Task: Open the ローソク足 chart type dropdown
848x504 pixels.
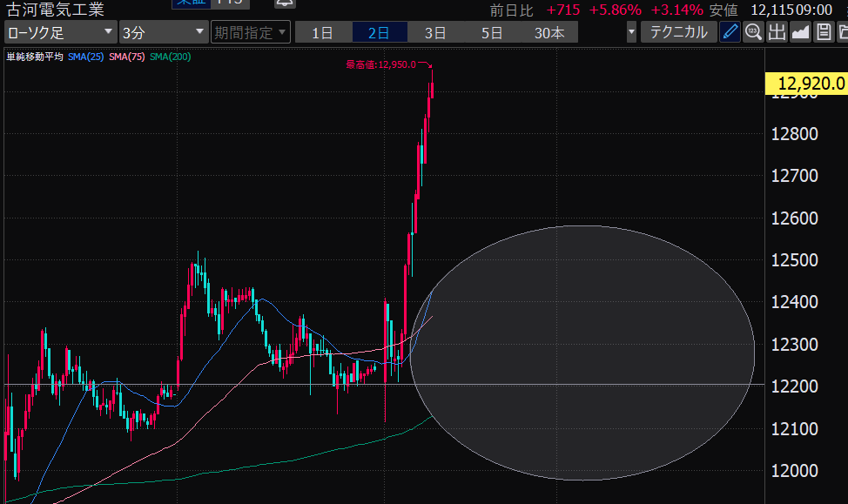Action: tap(59, 33)
